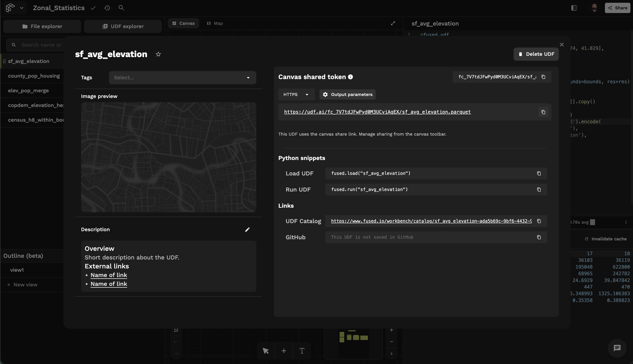Open the Output parameters settings

tap(347, 94)
